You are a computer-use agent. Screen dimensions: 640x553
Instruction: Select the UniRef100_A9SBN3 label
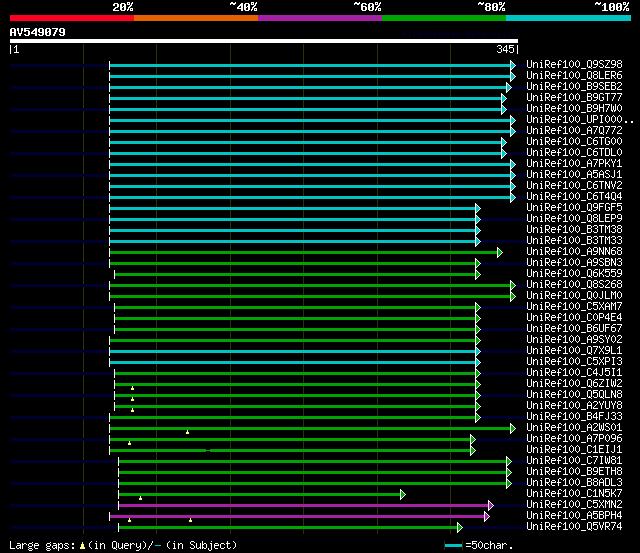coord(574,263)
